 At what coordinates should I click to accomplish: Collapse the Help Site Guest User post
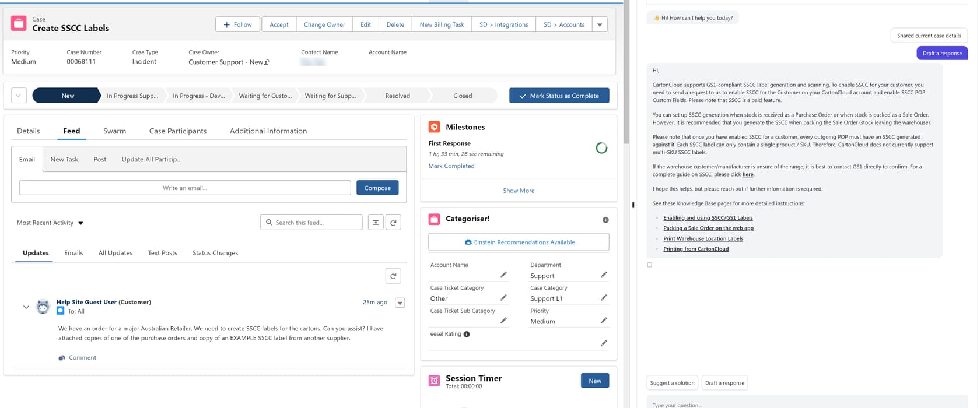(26, 307)
